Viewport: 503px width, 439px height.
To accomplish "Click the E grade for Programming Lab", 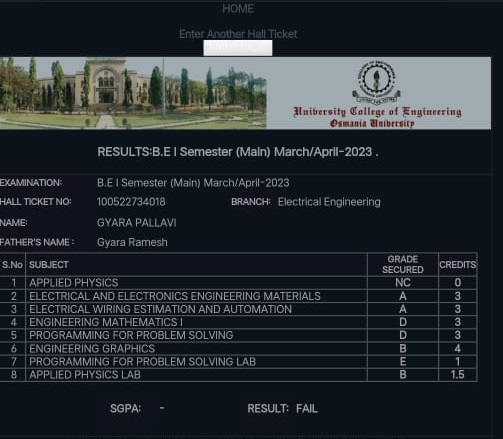I will click(403, 362).
